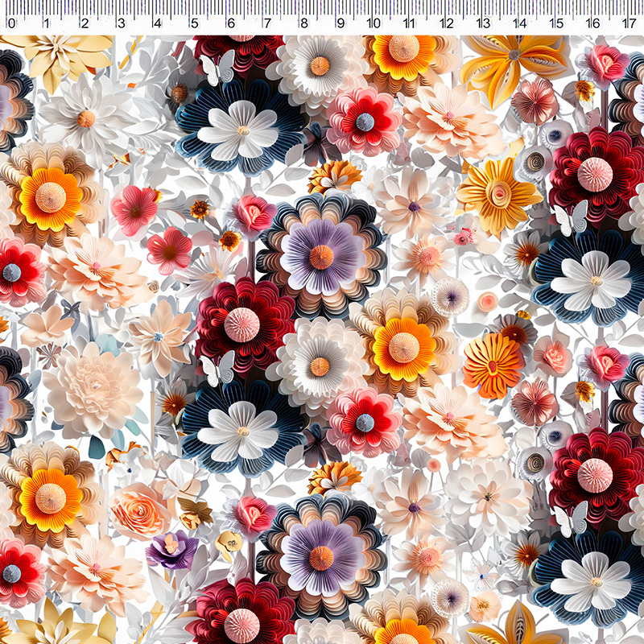The width and height of the screenshot is (644, 644).
Task: Click the ruler number 8
Action: coord(304,23)
